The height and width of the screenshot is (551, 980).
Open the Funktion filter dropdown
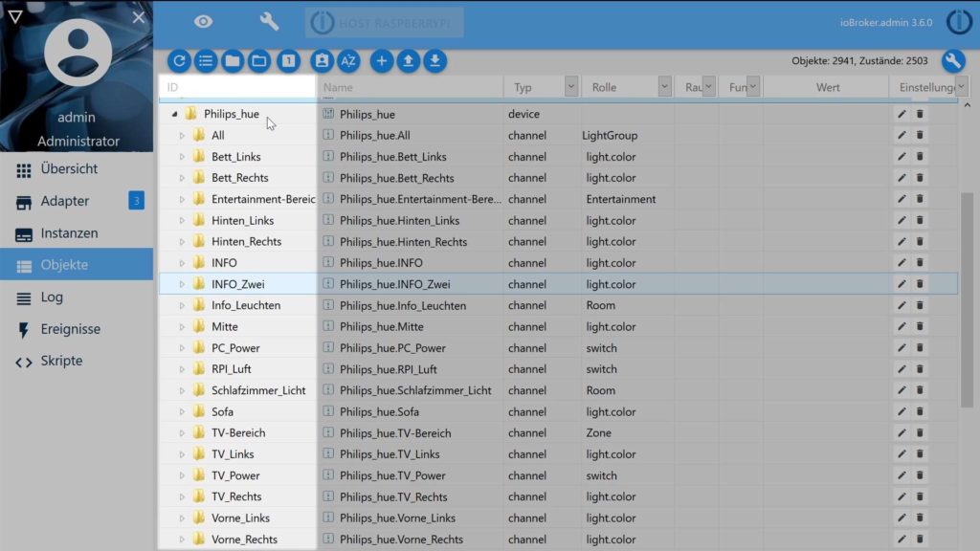point(753,87)
